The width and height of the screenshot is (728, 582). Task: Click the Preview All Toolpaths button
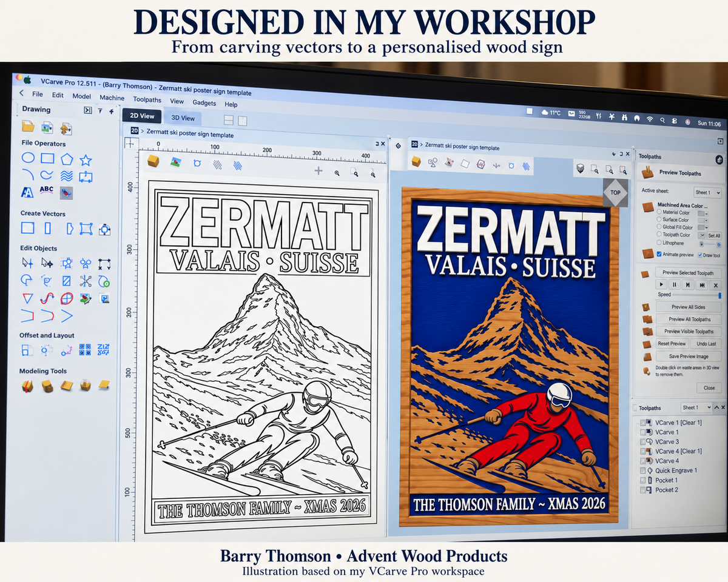pyautogui.click(x=687, y=319)
